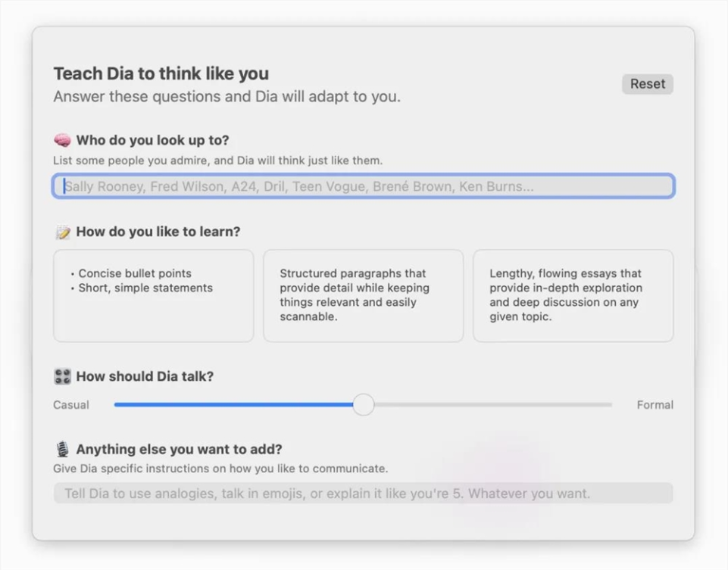
Task: Click the Casual label beside the slider
Action: pos(71,405)
